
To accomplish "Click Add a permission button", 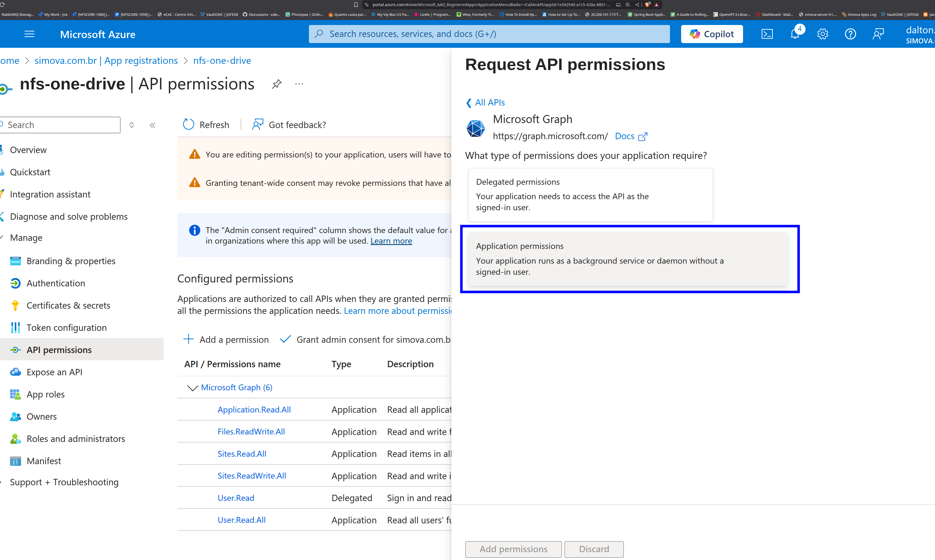I will 226,340.
